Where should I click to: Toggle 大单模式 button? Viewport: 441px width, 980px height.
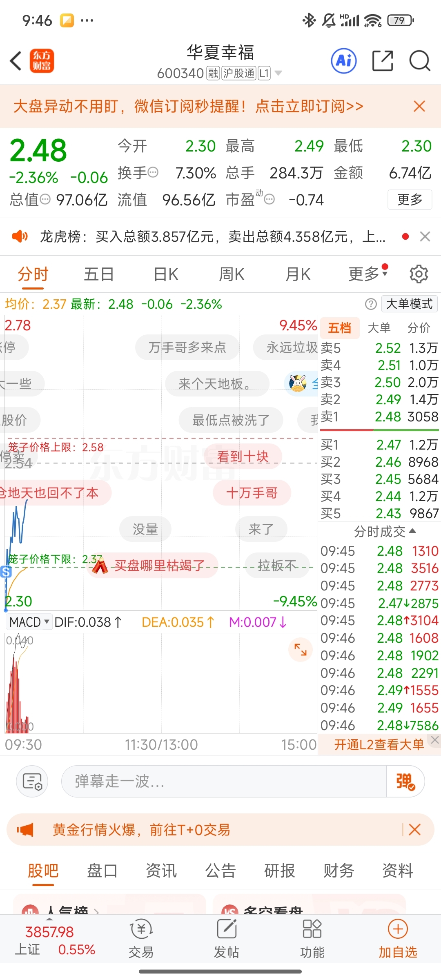tap(410, 304)
